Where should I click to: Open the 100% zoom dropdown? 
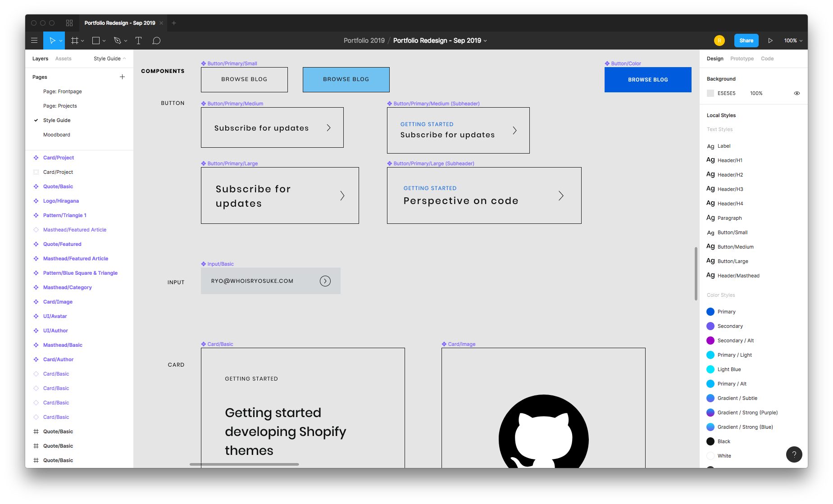[793, 41]
